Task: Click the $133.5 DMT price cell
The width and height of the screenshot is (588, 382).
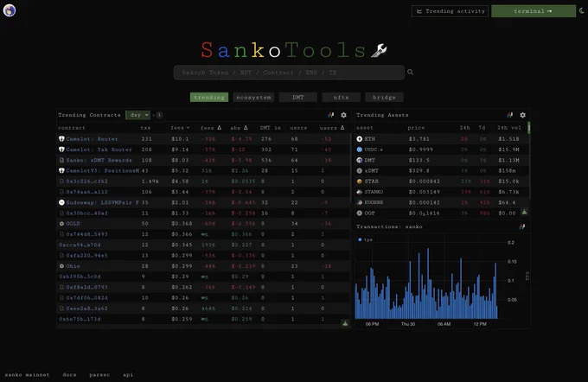Action: tap(419, 160)
